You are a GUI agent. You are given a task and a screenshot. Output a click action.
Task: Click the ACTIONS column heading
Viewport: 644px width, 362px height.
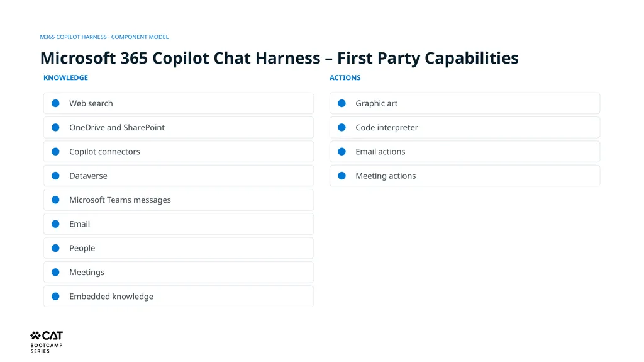345,77
